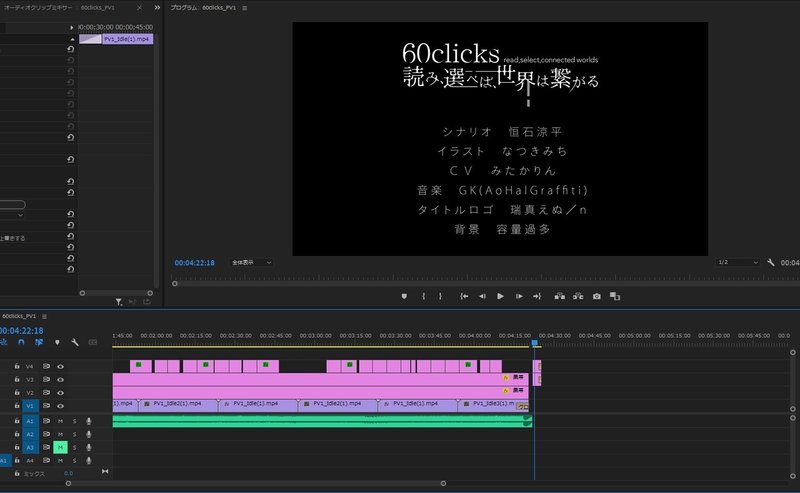
Task: Open filter icon below effect controls
Action: pyautogui.click(x=118, y=302)
